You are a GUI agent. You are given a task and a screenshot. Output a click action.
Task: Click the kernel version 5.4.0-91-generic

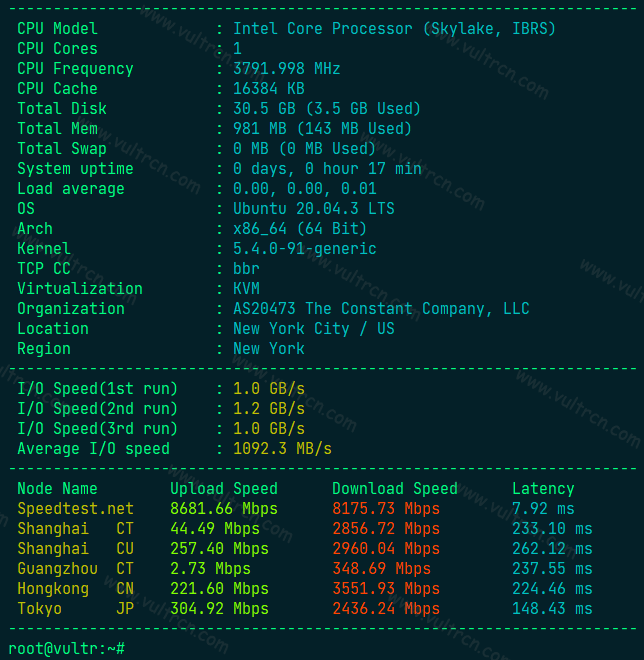[x=304, y=249]
